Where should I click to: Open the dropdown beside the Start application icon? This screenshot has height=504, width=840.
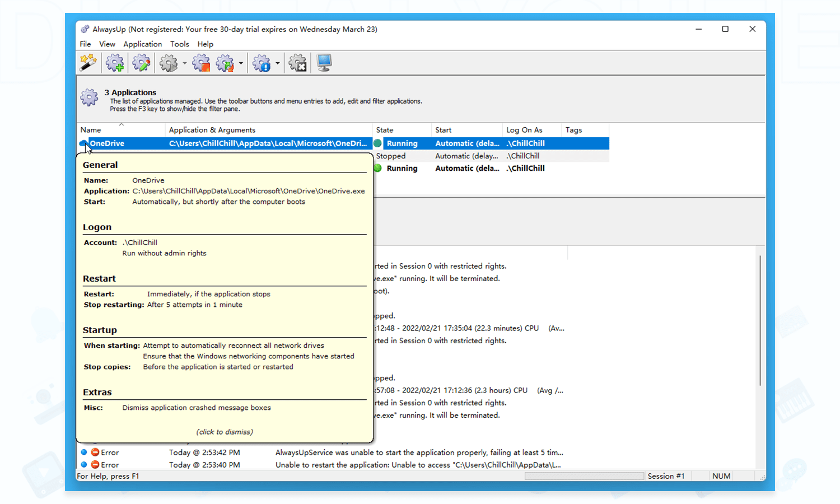click(x=184, y=63)
